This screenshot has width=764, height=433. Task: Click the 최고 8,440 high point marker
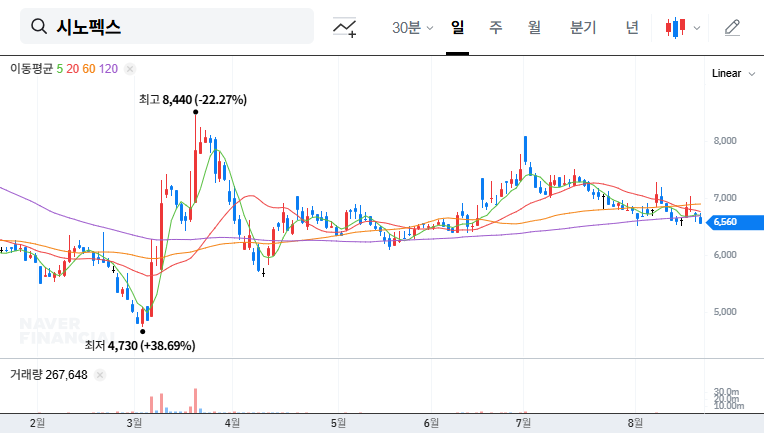tap(193, 111)
